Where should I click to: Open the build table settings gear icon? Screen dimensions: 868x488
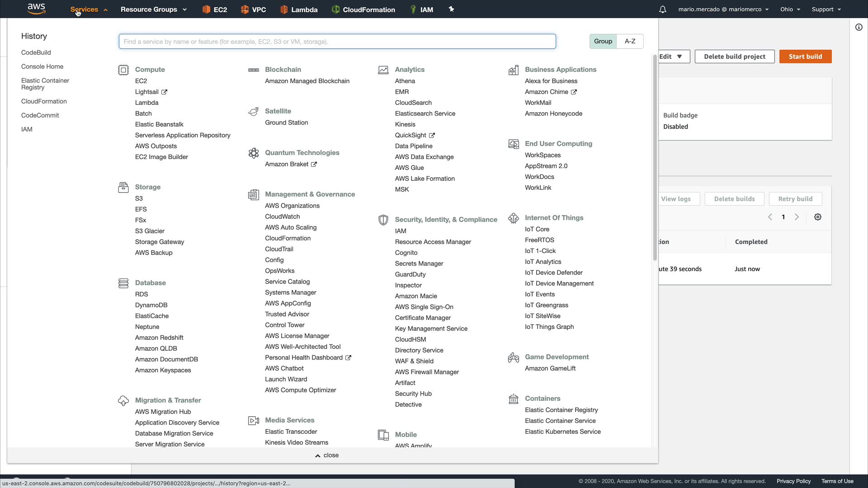pyautogui.click(x=817, y=217)
